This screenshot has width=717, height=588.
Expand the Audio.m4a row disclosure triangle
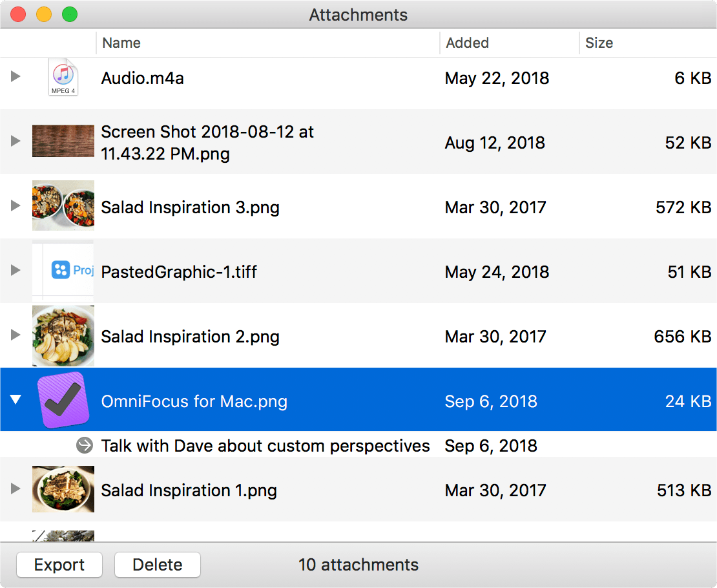16,76
